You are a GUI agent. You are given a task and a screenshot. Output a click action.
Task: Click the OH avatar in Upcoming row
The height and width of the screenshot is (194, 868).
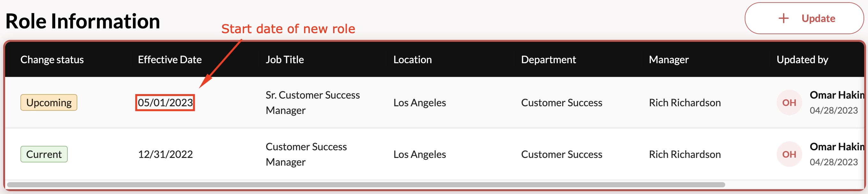point(789,102)
